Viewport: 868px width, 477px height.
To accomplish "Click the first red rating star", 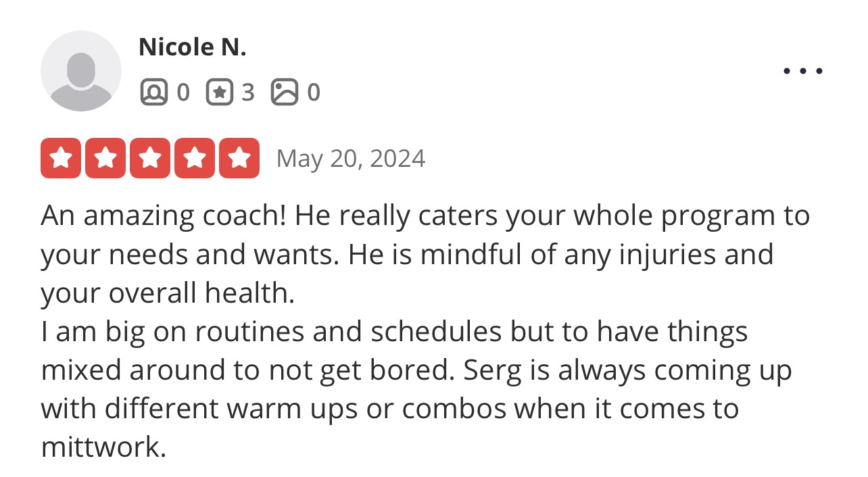I will pyautogui.click(x=61, y=158).
